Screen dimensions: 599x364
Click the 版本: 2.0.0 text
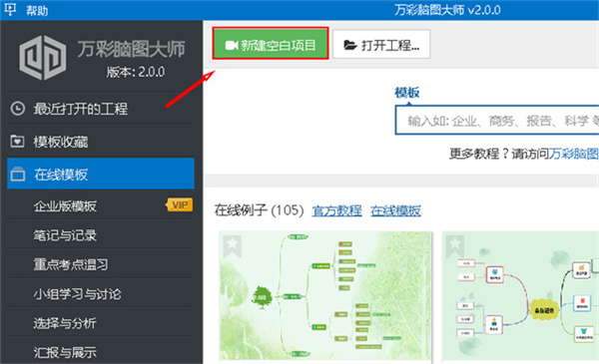[x=136, y=72]
